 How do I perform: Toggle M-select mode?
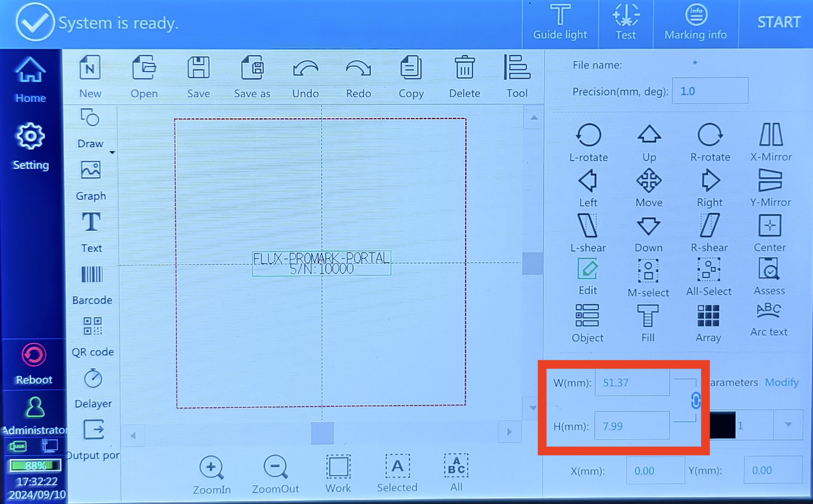pyautogui.click(x=648, y=278)
